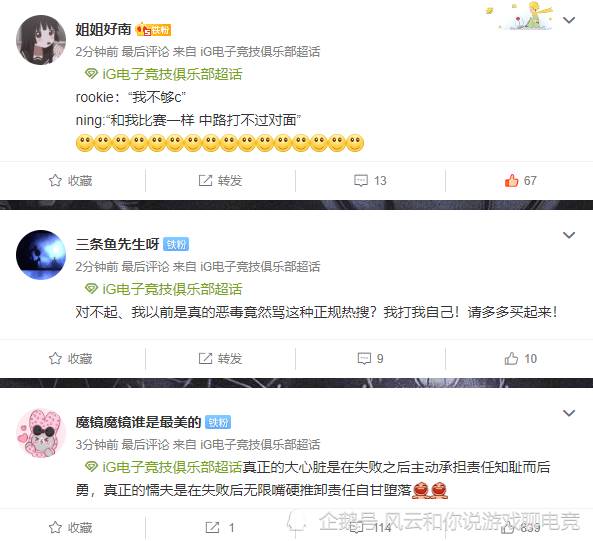
Task: View 姐姐好南's avatar picture
Action: click(x=41, y=40)
